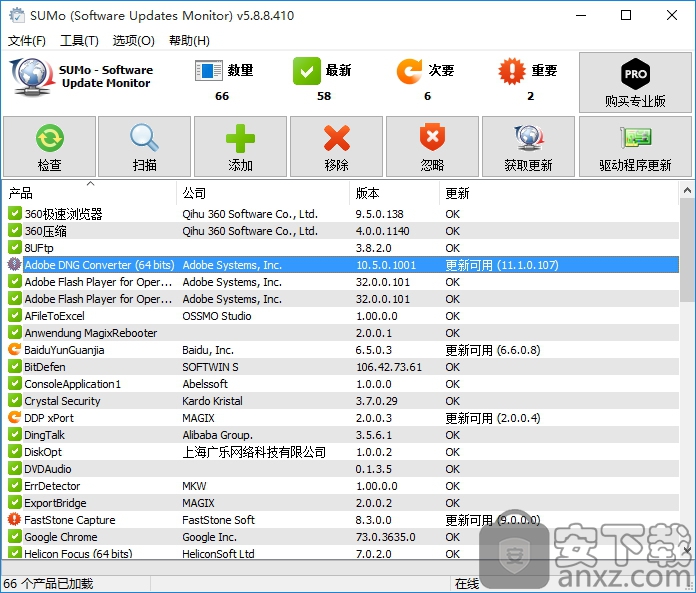Click company cell 上海广乐网络科技有限公司
Image resolution: width=696 pixels, height=593 pixels.
click(254, 452)
